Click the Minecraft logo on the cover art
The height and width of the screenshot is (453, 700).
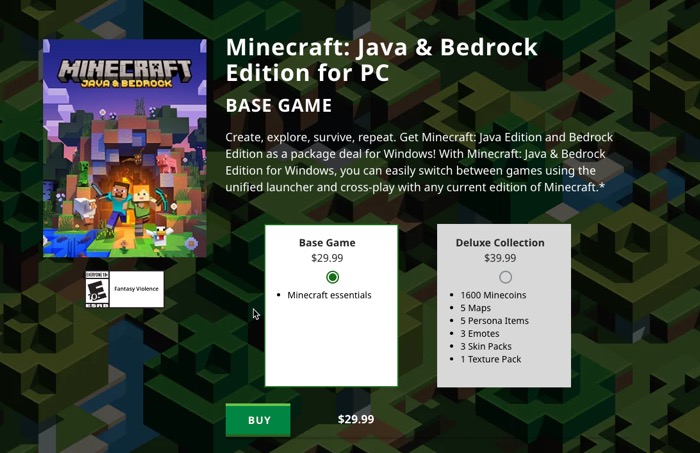point(125,73)
